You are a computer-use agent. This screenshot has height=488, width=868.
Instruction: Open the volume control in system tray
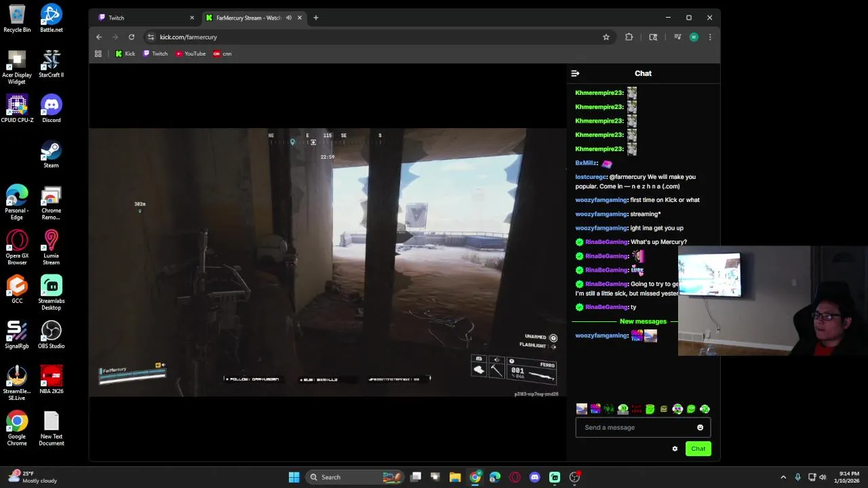point(823,477)
